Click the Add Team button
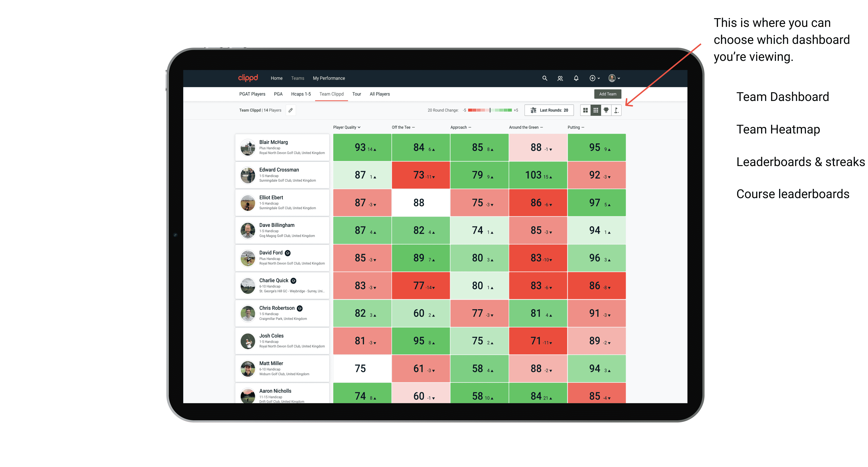The height and width of the screenshot is (467, 868). tap(608, 94)
